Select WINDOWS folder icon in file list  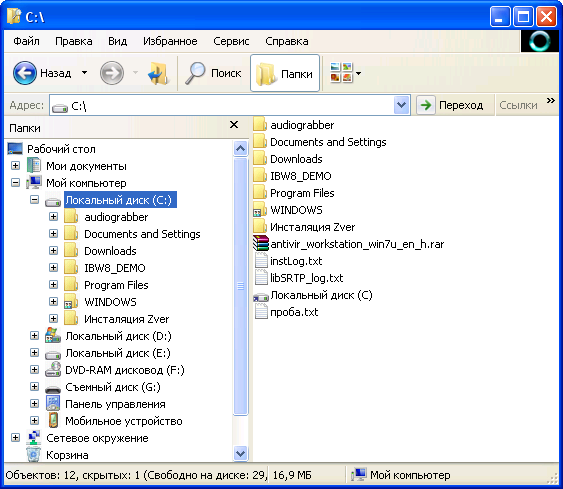tap(260, 210)
